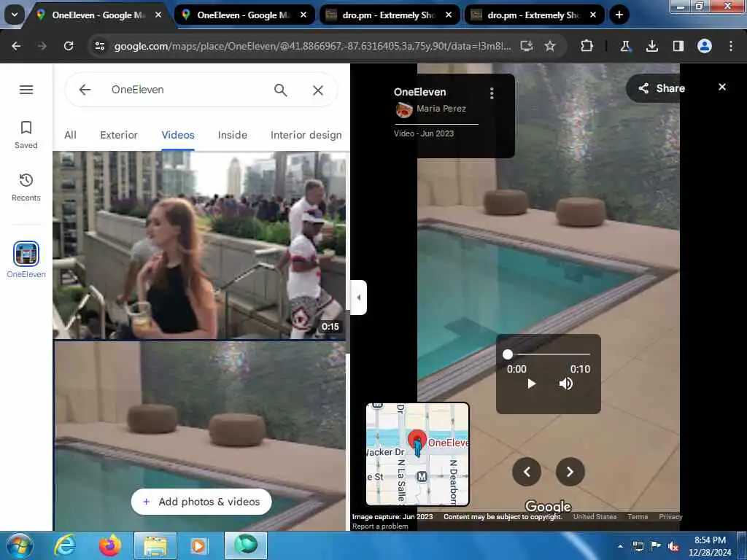Open three-dot menu on OneEleven card
Viewport: 747px width, 560px height.
click(x=492, y=93)
